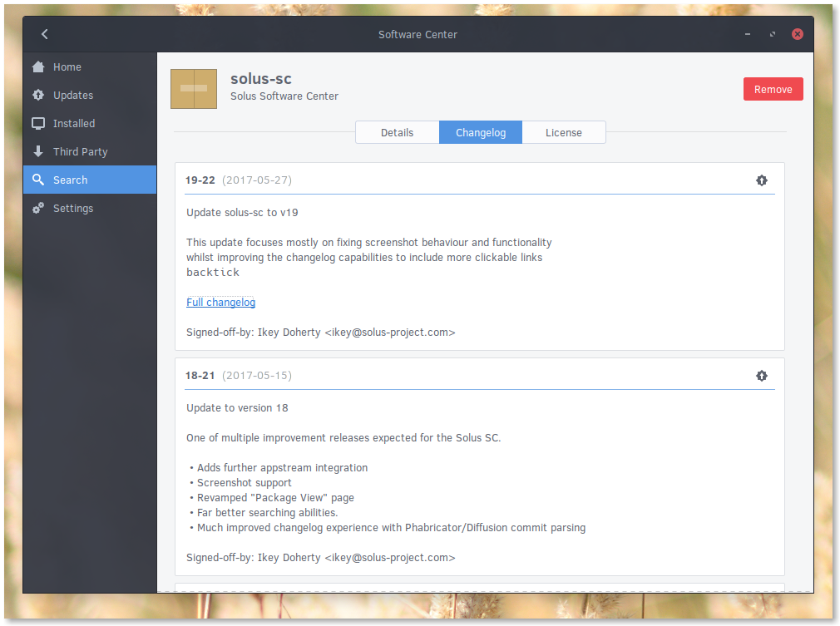Viewport: 840px width, 626px height.
Task: Click the Signed-off-by line in 19-22 entry
Action: [x=321, y=333]
